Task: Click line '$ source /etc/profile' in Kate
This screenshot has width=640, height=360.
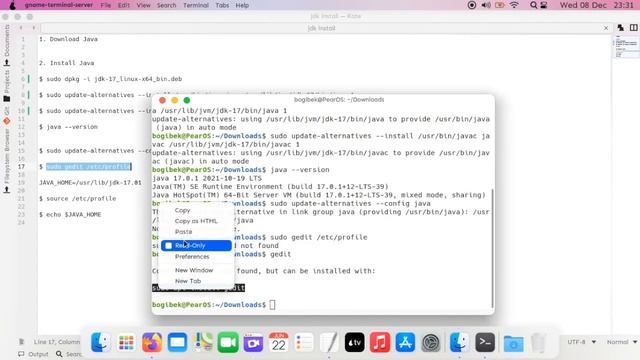Action: (78, 198)
